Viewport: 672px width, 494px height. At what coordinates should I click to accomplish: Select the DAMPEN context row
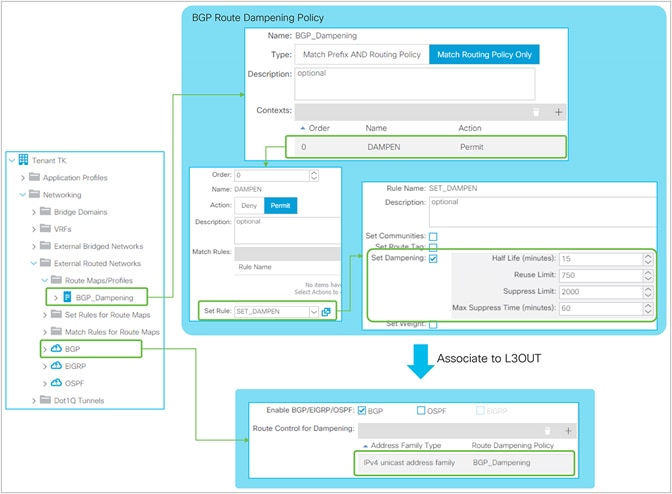pyautogui.click(x=426, y=147)
